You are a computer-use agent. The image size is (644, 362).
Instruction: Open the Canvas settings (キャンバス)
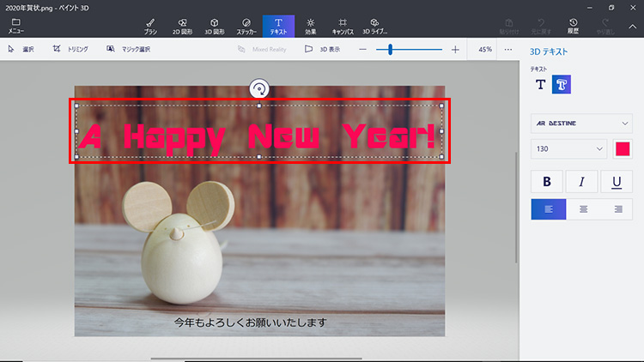[x=343, y=25]
